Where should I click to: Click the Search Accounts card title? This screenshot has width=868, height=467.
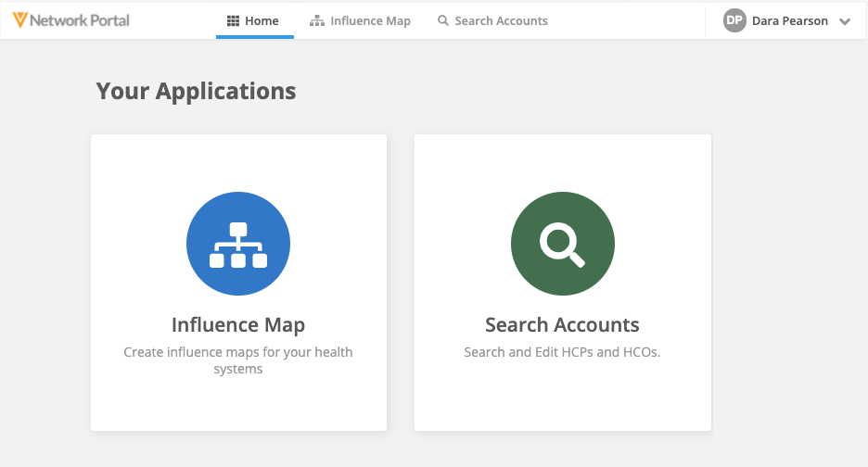pyautogui.click(x=562, y=325)
